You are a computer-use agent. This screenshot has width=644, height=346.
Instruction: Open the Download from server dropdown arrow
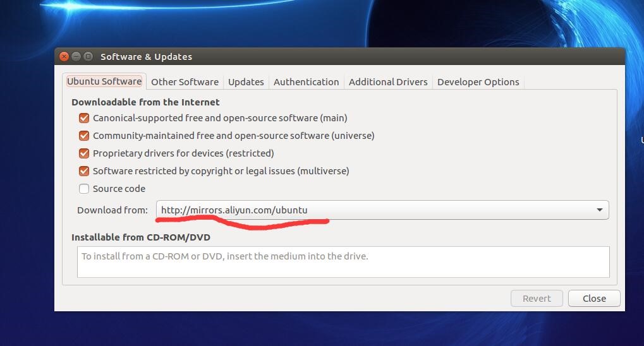click(x=600, y=210)
